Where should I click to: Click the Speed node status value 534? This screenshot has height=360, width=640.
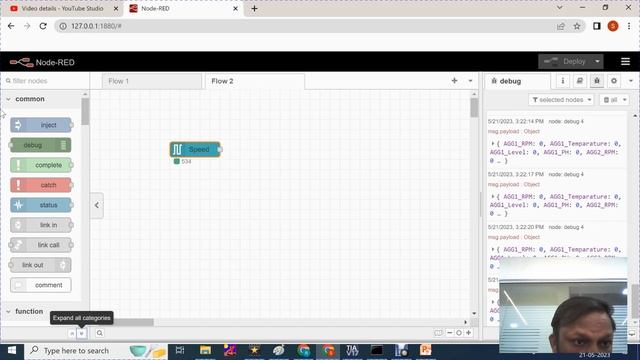click(x=187, y=161)
